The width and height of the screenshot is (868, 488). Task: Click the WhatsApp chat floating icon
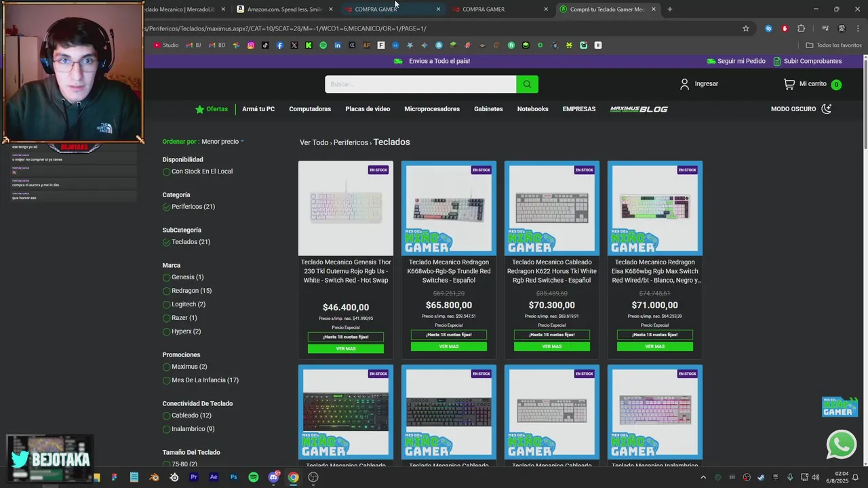[842, 445]
